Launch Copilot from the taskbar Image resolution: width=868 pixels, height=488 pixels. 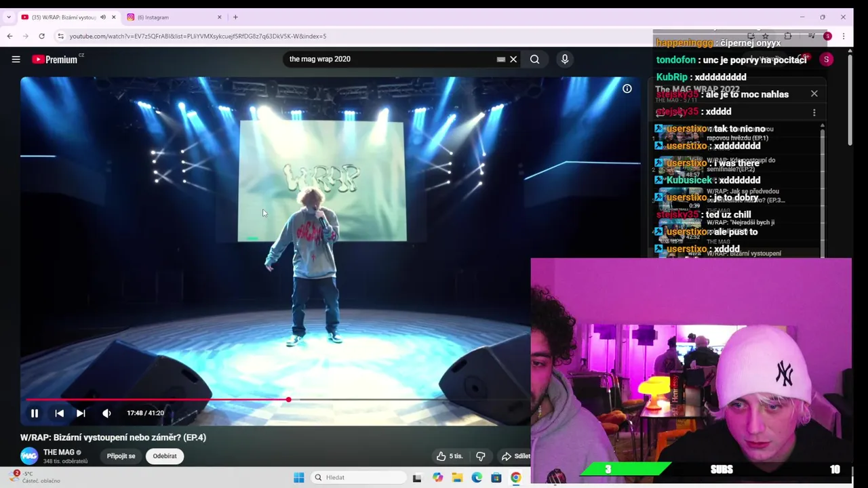coord(437,477)
